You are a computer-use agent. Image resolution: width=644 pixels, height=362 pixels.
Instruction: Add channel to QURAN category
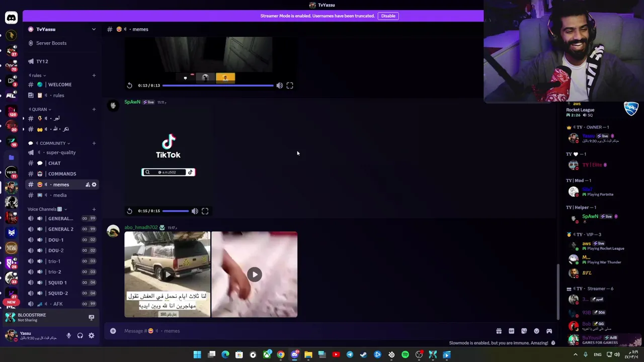(94, 109)
